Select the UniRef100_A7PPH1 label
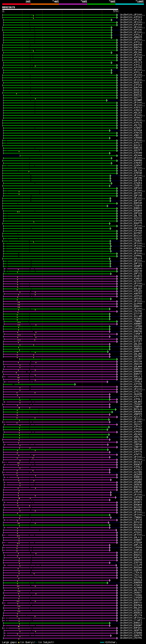Viewport: 146px width, 644px height. pyautogui.click(x=131, y=256)
